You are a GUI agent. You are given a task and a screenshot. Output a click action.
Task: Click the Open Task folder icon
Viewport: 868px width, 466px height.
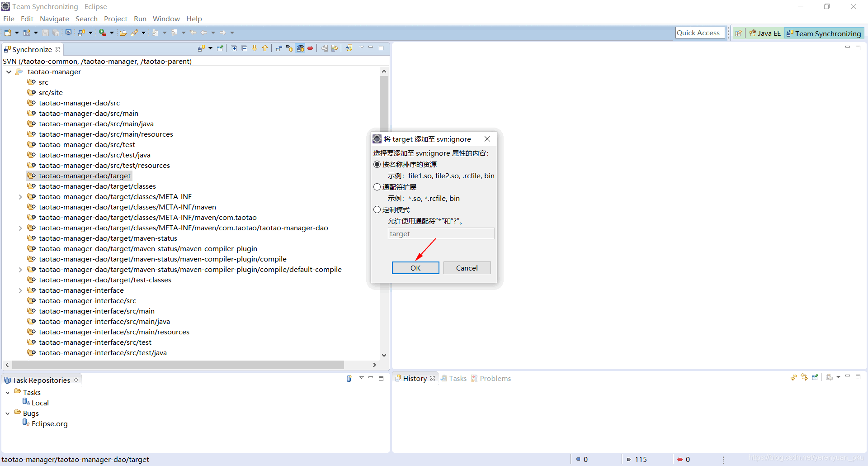tap(123, 33)
